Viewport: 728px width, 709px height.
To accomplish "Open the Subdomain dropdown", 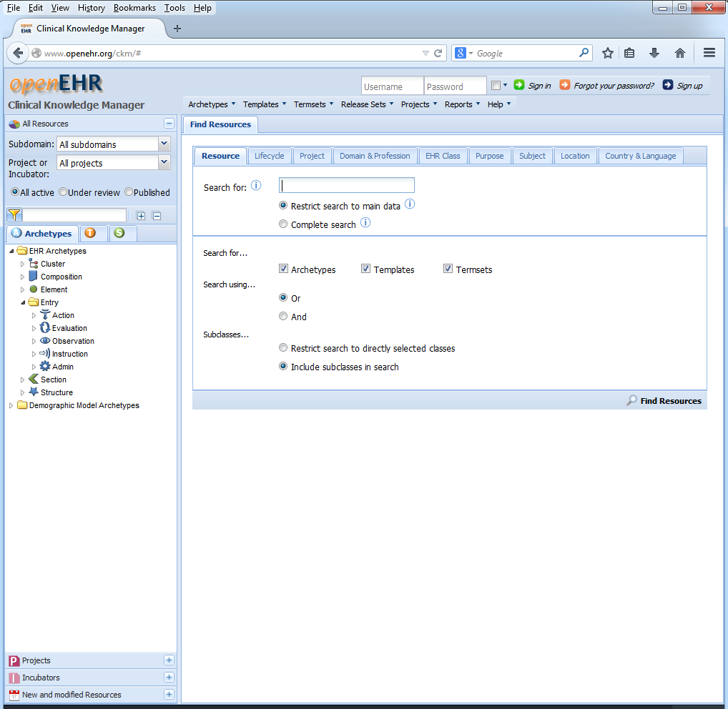I will (x=164, y=144).
